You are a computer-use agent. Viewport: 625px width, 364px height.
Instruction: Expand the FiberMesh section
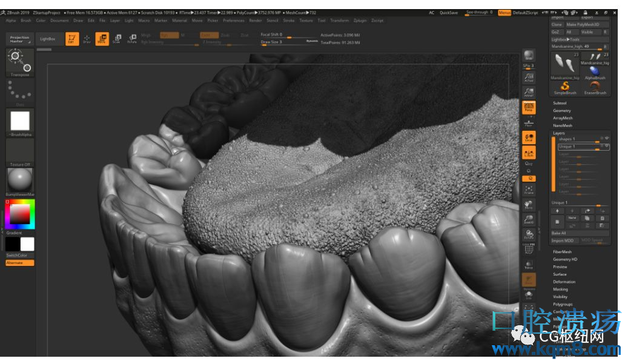pos(563,251)
